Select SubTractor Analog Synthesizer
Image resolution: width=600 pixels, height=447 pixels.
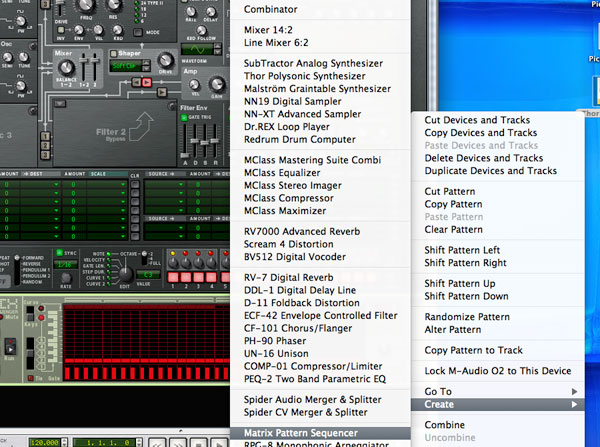313,63
